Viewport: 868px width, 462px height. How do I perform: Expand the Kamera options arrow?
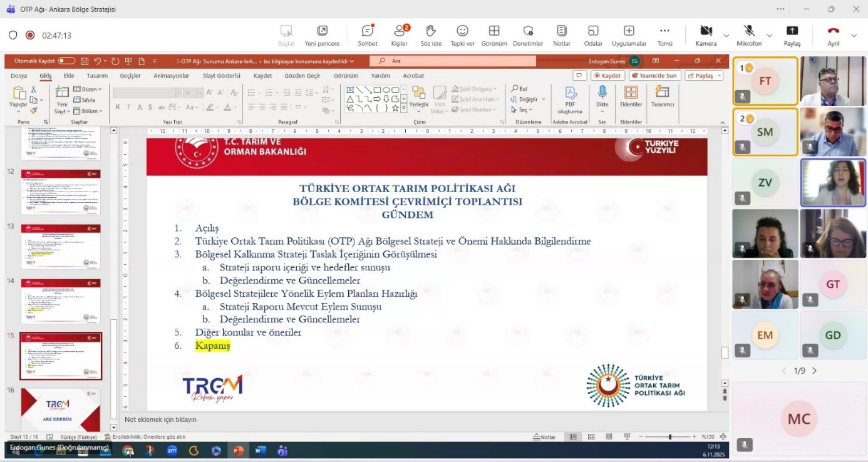726,35
